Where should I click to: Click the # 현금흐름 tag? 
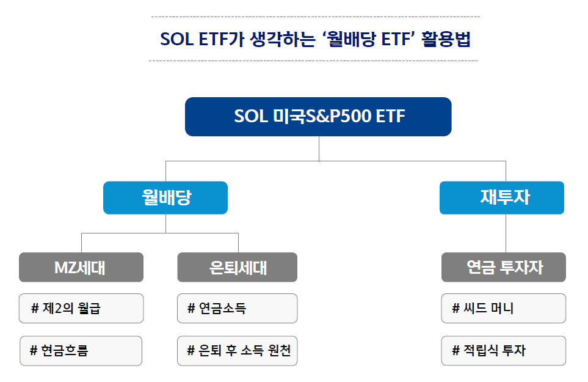[81, 351]
